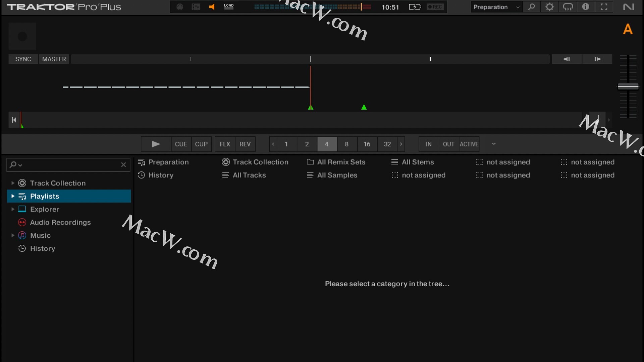The width and height of the screenshot is (644, 362).
Task: Toggle REV reverse mode
Action: (245, 144)
